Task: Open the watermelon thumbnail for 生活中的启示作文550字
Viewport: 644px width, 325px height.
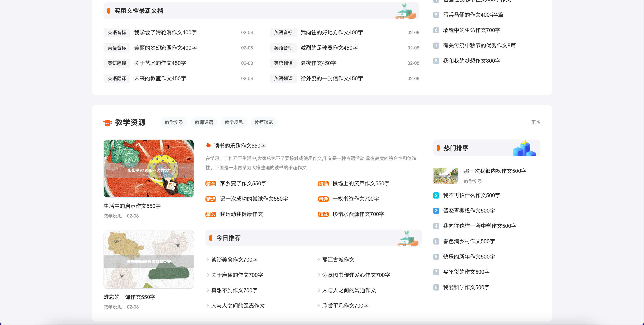Action: click(x=149, y=168)
